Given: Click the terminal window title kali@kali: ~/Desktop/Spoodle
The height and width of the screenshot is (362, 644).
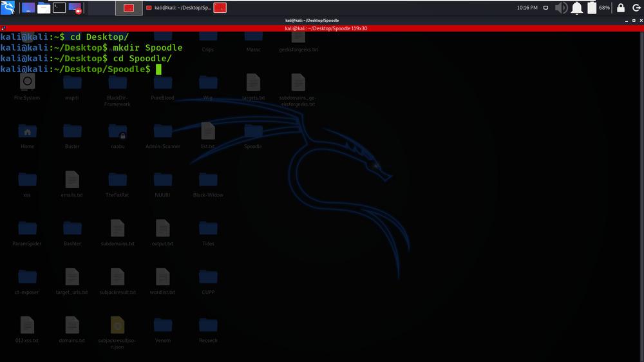Looking at the screenshot, I should 312,20.
